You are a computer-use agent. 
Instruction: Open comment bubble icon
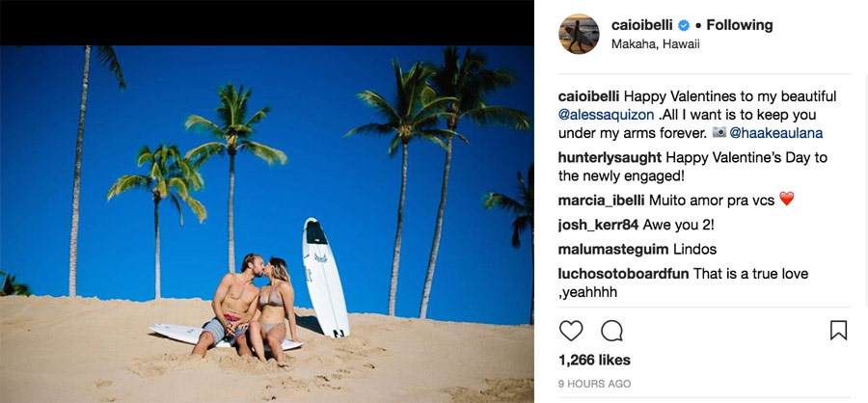click(x=611, y=331)
